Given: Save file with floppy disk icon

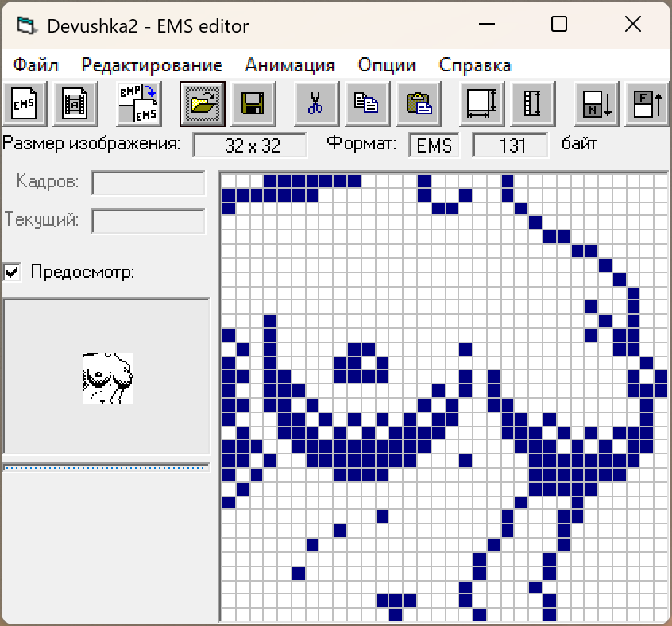Looking at the screenshot, I should point(253,104).
